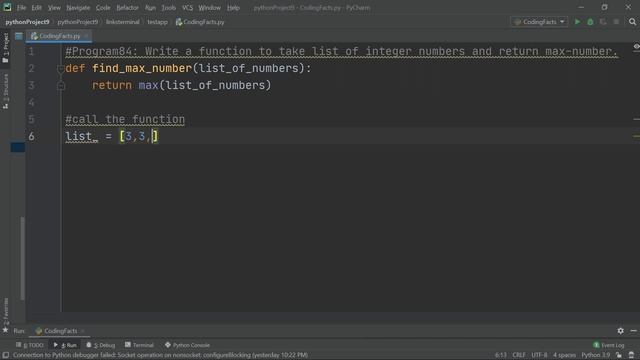Click the '#call the function' comment
The height and width of the screenshot is (360, 640).
pyautogui.click(x=125, y=119)
